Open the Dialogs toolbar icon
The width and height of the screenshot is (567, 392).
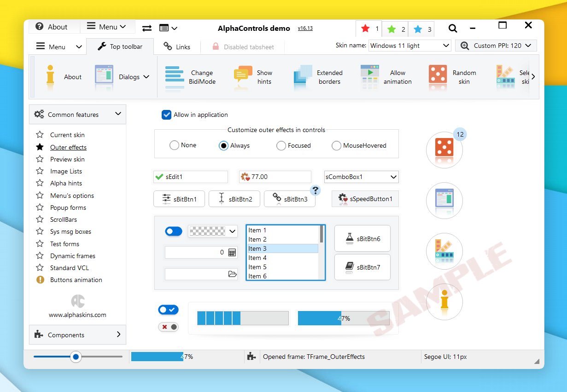pyautogui.click(x=104, y=77)
